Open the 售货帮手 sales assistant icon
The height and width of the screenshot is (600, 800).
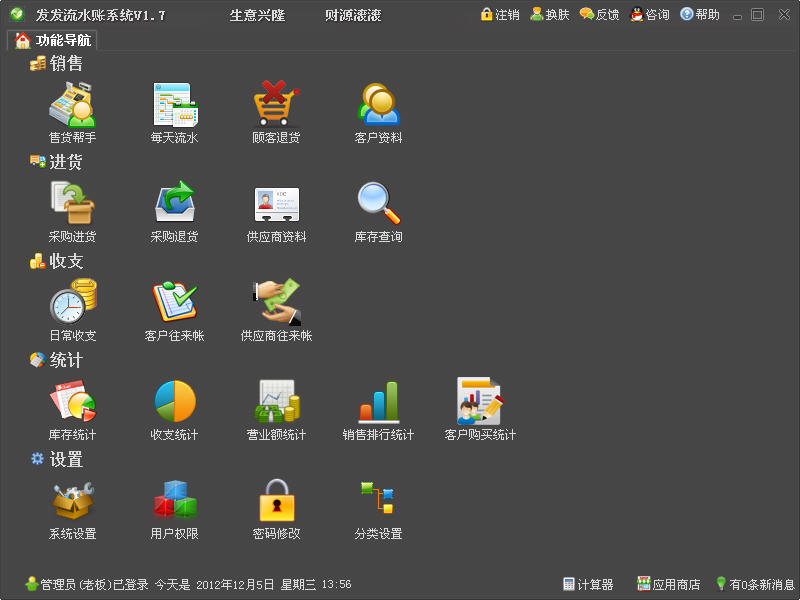[x=72, y=112]
